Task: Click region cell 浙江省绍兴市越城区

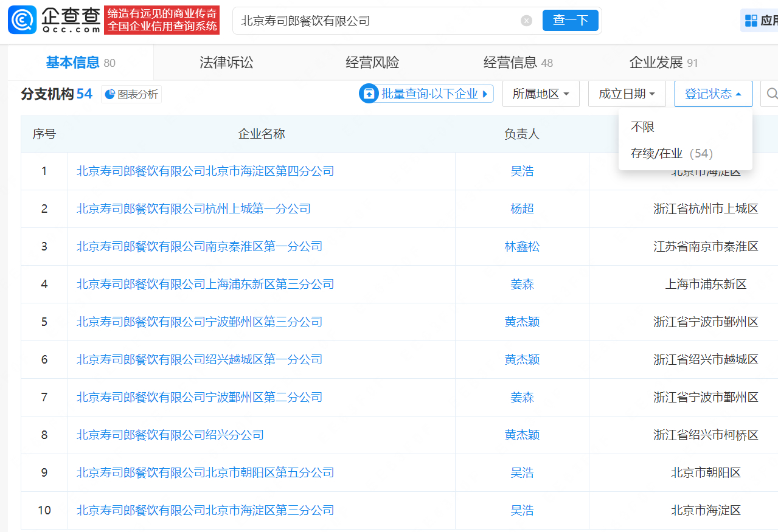Action: [x=706, y=359]
